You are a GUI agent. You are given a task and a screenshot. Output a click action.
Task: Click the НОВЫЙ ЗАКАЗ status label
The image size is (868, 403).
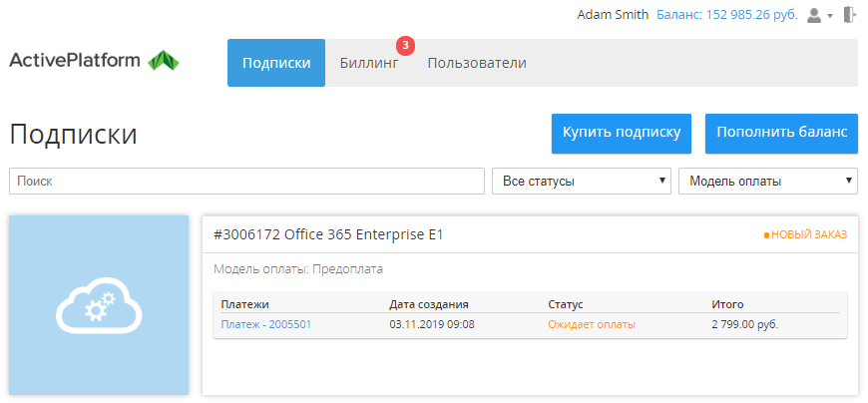[805, 234]
